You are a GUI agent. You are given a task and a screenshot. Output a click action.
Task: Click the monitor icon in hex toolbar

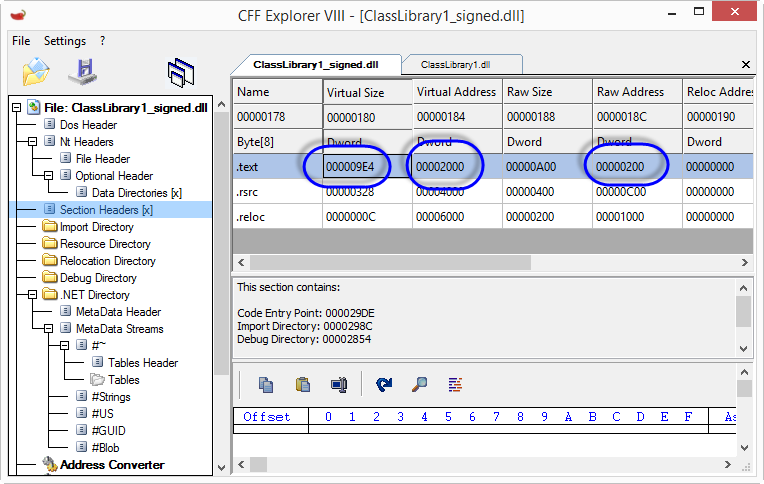coord(339,385)
